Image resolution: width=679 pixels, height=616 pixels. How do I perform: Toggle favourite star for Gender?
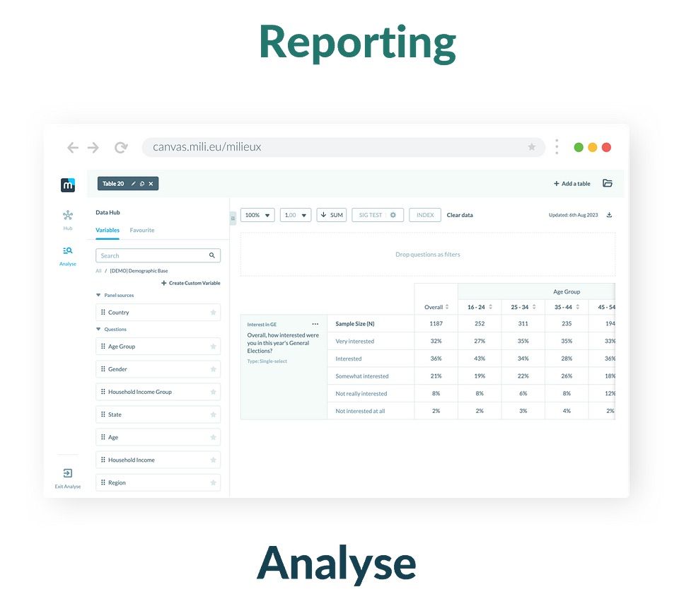tap(213, 369)
